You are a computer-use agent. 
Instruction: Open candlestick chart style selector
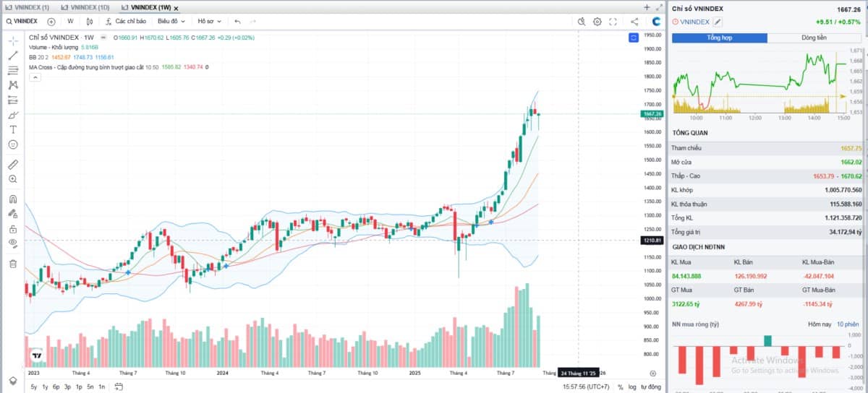90,22
